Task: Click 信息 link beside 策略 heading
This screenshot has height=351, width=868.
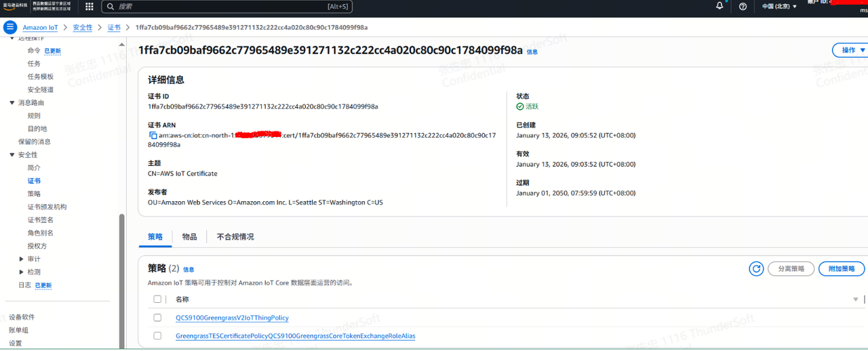Action: point(189,270)
